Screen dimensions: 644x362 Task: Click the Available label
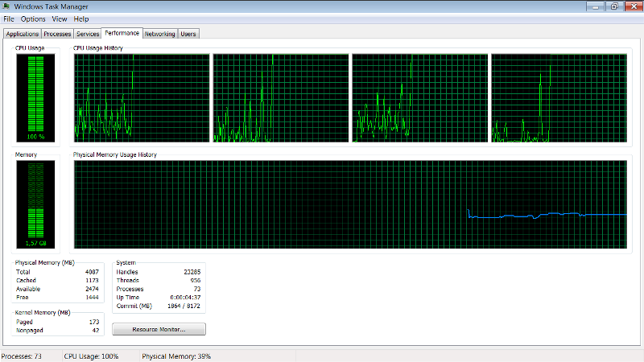coord(28,289)
